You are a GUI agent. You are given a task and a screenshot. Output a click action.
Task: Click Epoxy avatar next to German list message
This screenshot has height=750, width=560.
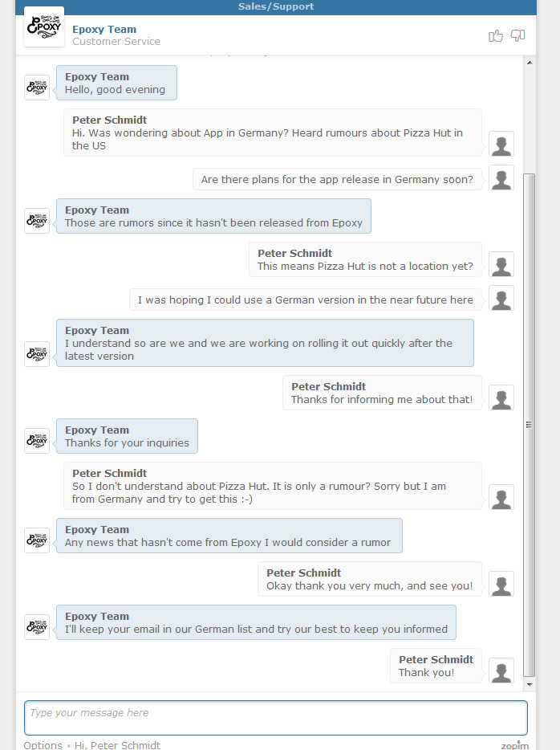37,627
